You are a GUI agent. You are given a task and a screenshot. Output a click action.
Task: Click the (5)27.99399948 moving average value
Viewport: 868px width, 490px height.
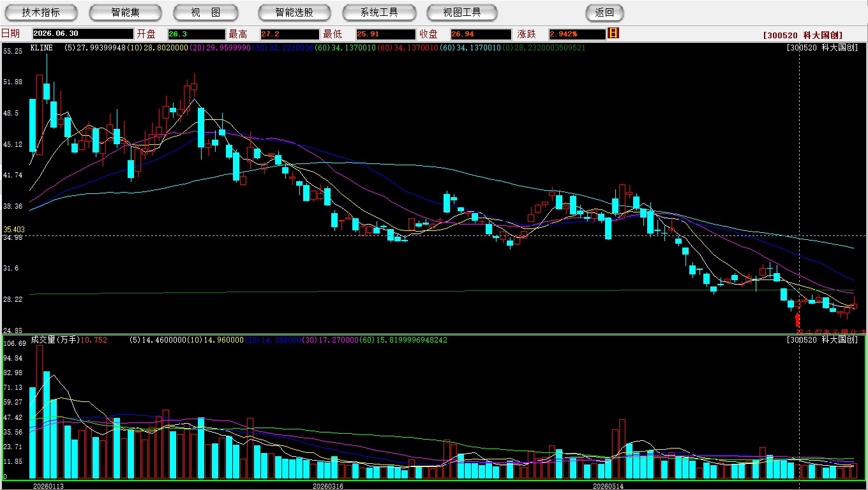[95, 47]
